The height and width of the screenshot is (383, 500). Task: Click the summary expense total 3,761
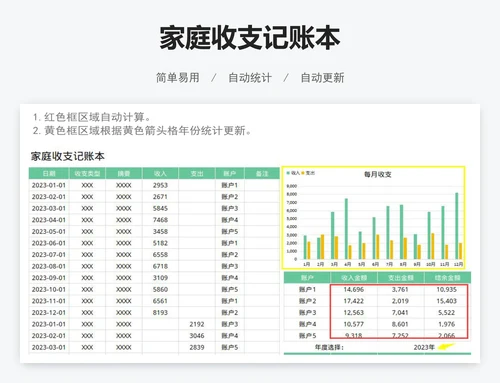tap(400, 290)
